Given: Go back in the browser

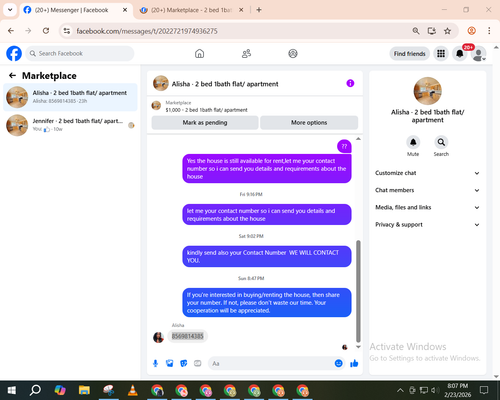Looking at the screenshot, I should tap(11, 31).
